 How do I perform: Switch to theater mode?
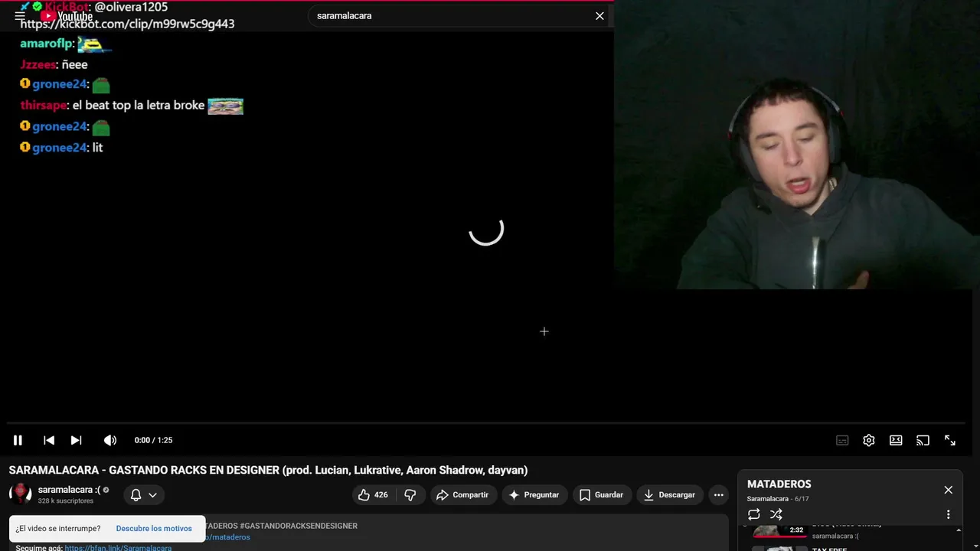[x=896, y=440]
